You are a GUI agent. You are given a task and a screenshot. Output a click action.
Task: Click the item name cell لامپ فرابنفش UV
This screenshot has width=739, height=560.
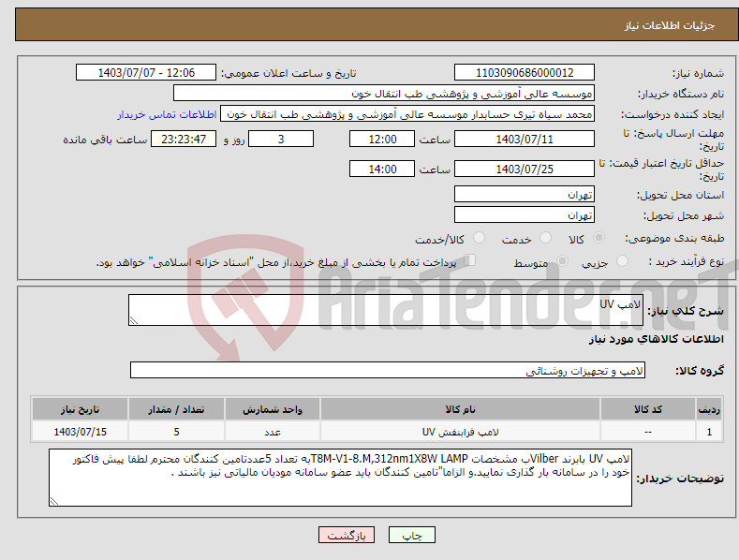(460, 432)
